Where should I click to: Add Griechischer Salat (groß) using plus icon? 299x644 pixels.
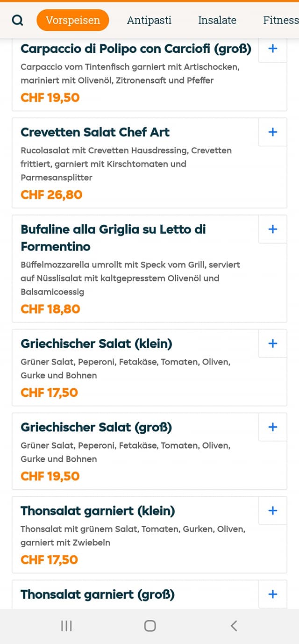(x=273, y=427)
